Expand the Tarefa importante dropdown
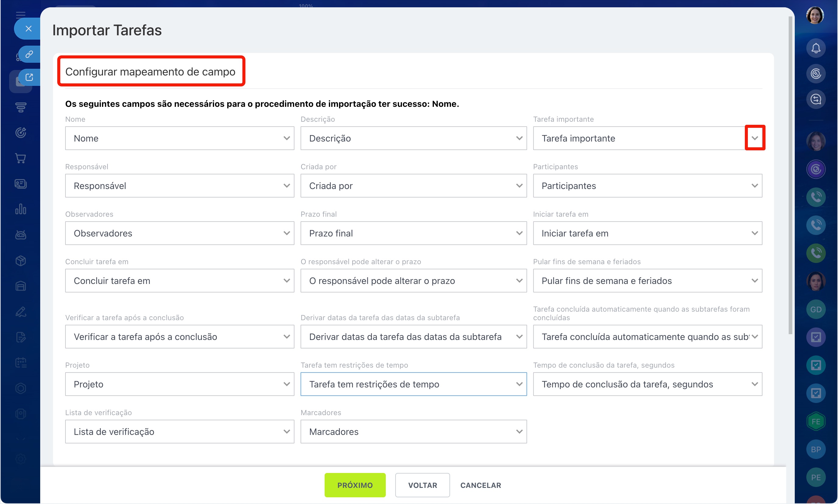Screen dimensions: 838x504 coord(754,138)
